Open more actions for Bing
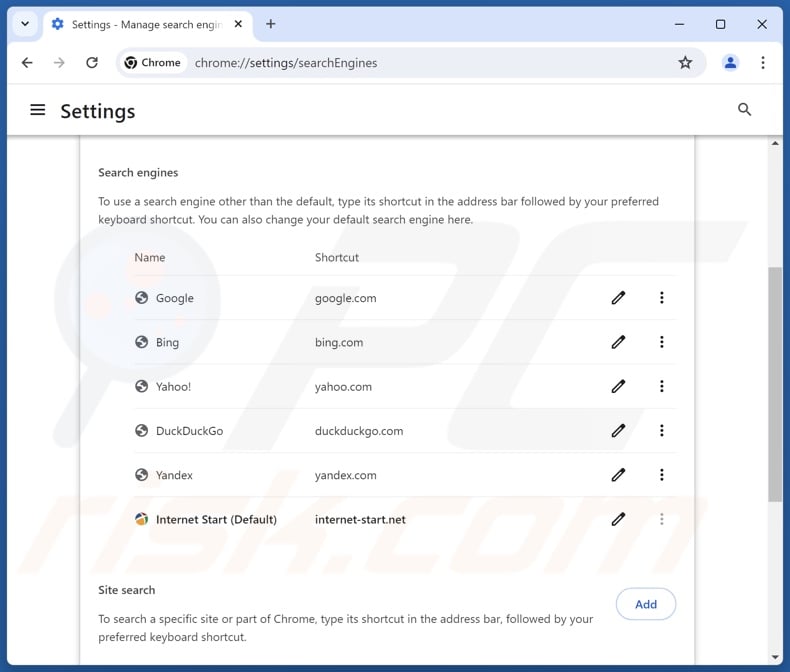The height and width of the screenshot is (672, 790). tap(661, 342)
